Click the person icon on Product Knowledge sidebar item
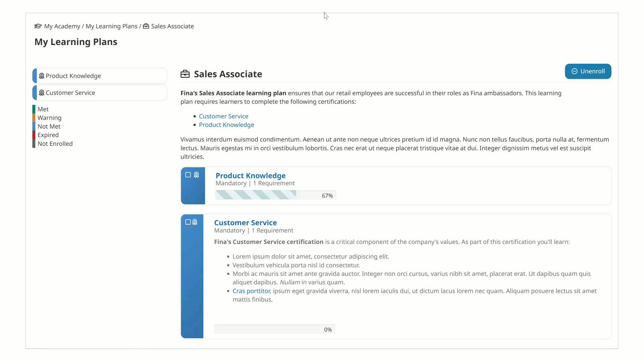The image size is (644, 362). click(42, 75)
